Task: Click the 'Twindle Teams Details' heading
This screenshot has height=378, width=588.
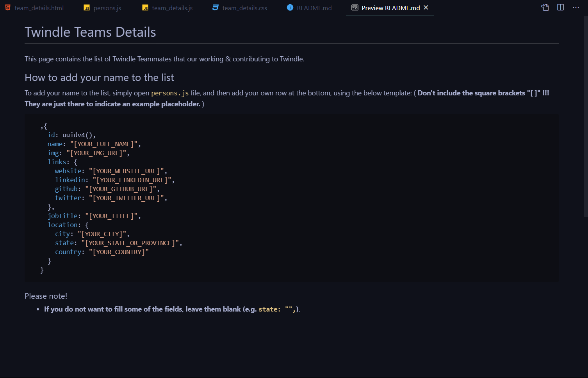Action: tap(90, 32)
